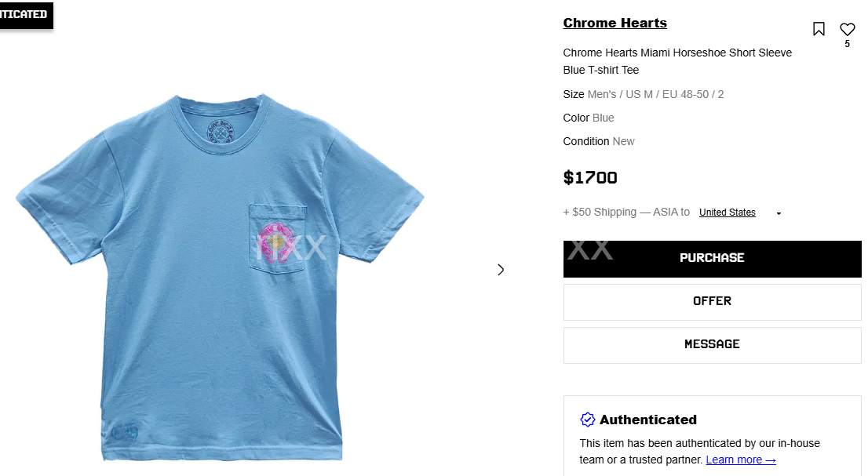Click the OFFER button
Screen dimensions: 868x476
(x=712, y=301)
